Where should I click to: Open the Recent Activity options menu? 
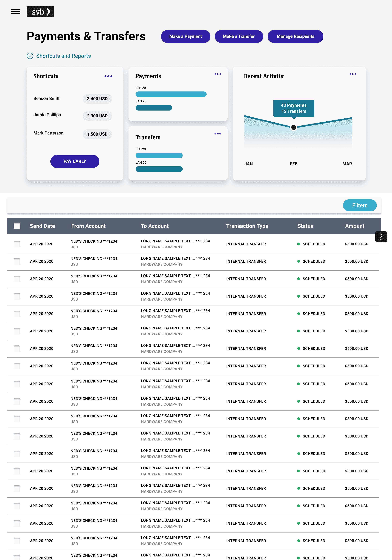(353, 74)
